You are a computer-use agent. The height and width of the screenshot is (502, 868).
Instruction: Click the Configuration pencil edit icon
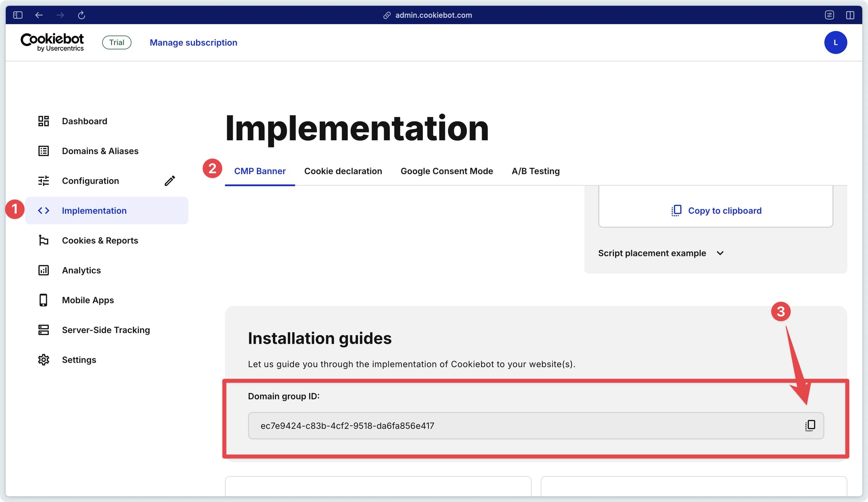coord(170,181)
